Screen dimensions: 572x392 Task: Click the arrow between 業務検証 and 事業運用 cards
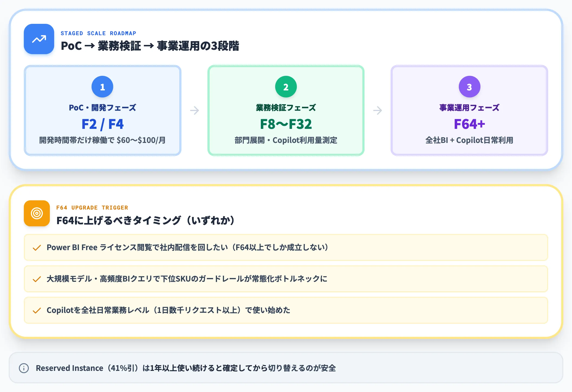(378, 110)
